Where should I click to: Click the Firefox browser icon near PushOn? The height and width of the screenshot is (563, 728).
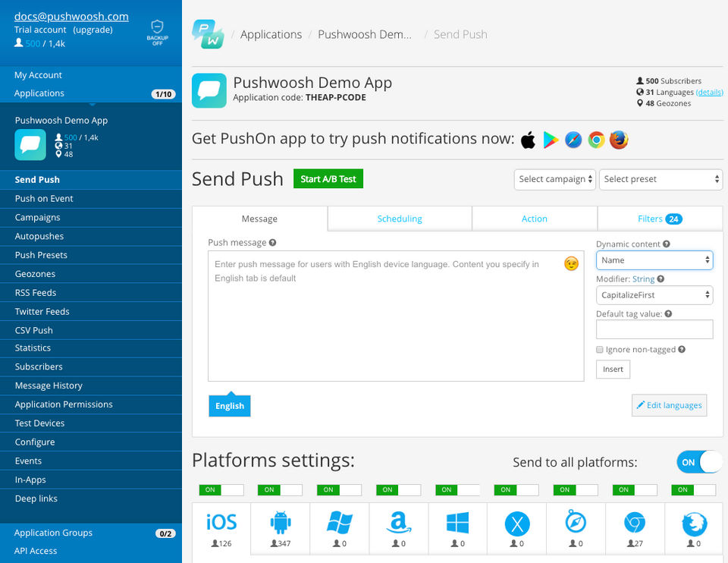point(619,140)
